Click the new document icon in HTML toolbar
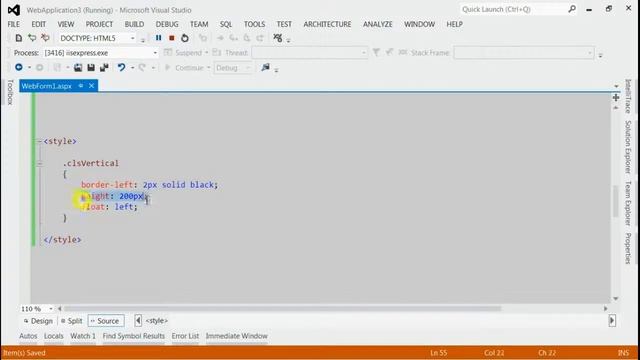 [18, 38]
